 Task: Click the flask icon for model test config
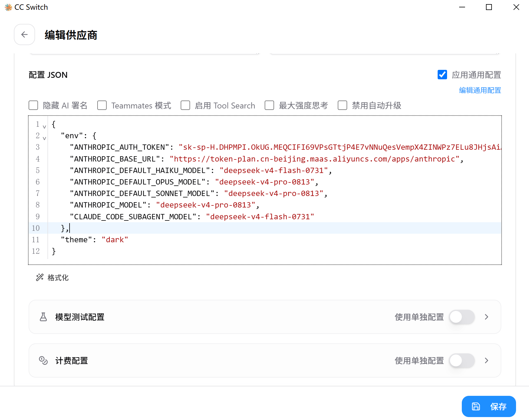43,317
